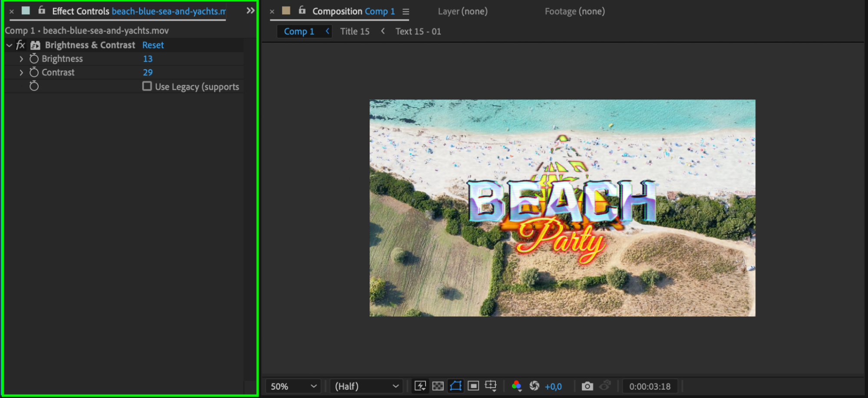Open the 50% magnification dropdown
Image resolution: width=868 pixels, height=398 pixels.
coord(294,386)
